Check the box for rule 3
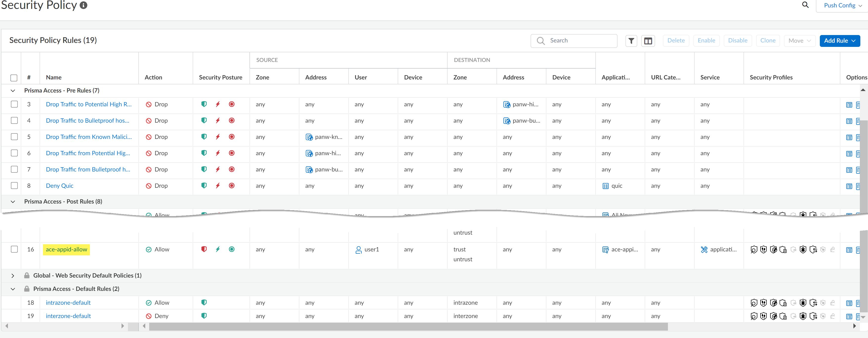The height and width of the screenshot is (338, 868). (x=14, y=104)
